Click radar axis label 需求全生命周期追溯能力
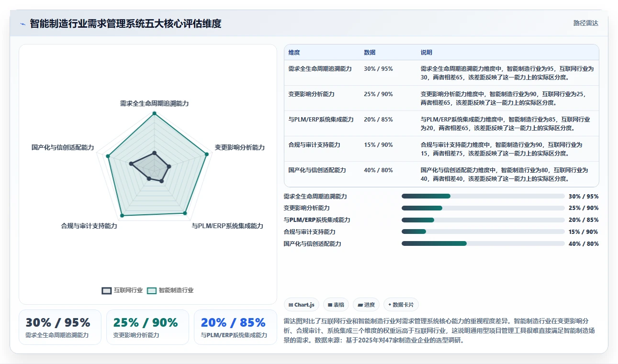618x364 pixels. 154,103
